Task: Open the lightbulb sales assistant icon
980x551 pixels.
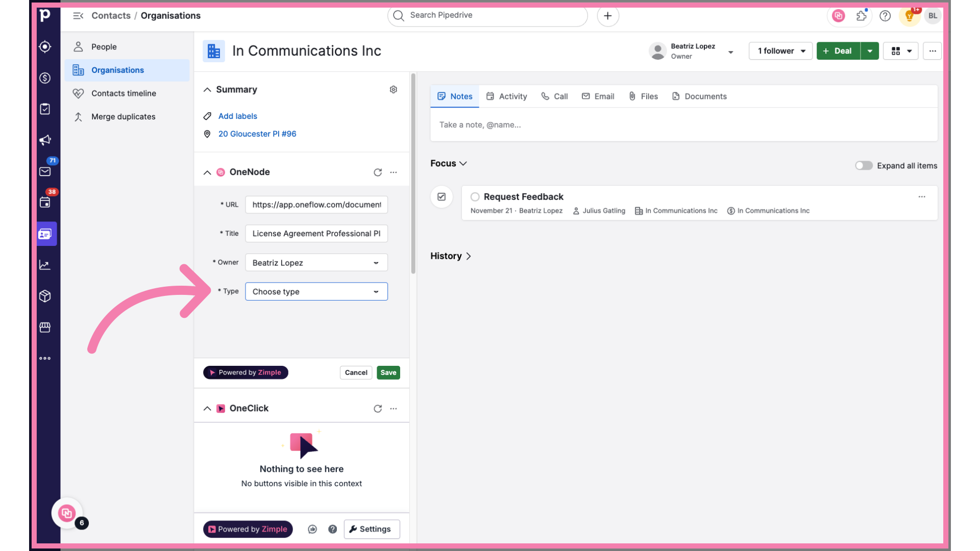Action: click(909, 16)
